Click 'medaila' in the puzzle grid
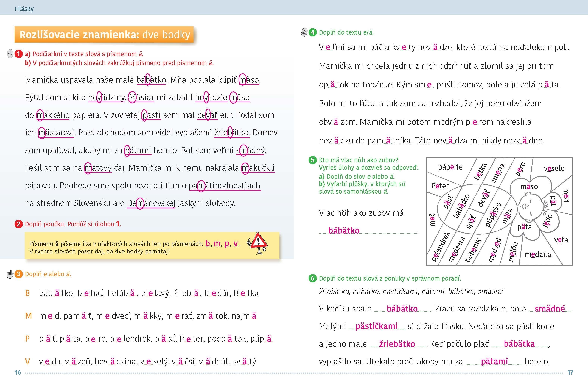Viewport: 588px width, 382px height. coord(538,254)
